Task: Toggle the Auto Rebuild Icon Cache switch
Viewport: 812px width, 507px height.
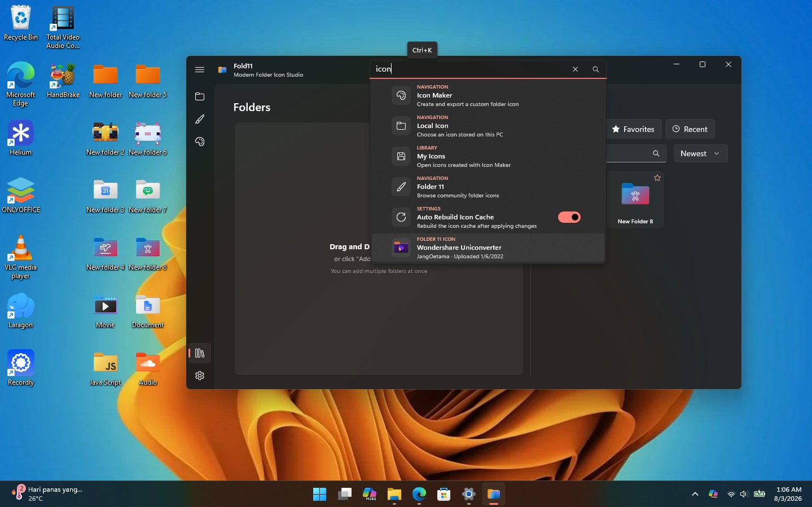Action: click(569, 217)
